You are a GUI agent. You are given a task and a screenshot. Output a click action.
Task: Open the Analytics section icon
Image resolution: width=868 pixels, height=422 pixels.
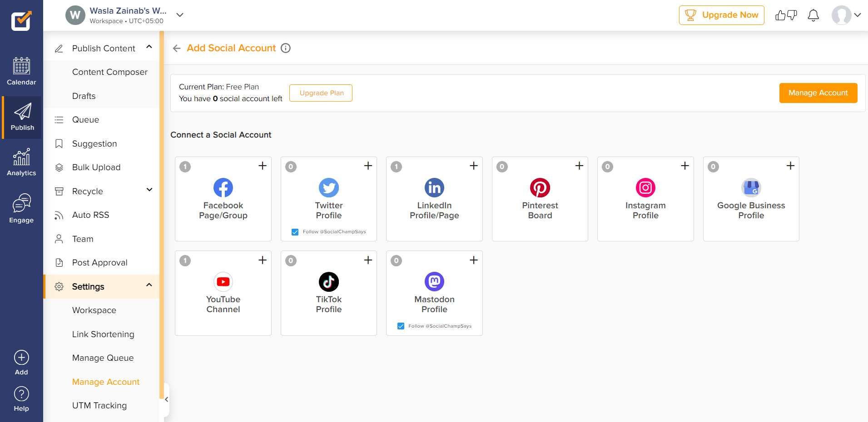pos(21,157)
